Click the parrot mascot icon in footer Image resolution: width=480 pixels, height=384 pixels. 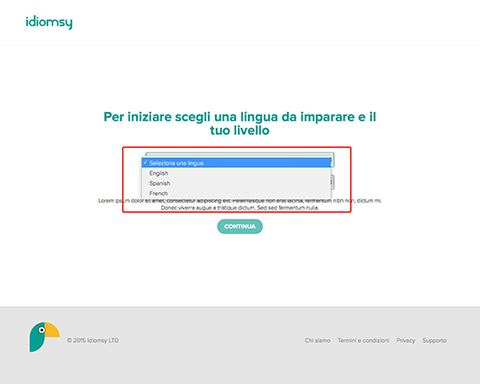click(x=44, y=337)
